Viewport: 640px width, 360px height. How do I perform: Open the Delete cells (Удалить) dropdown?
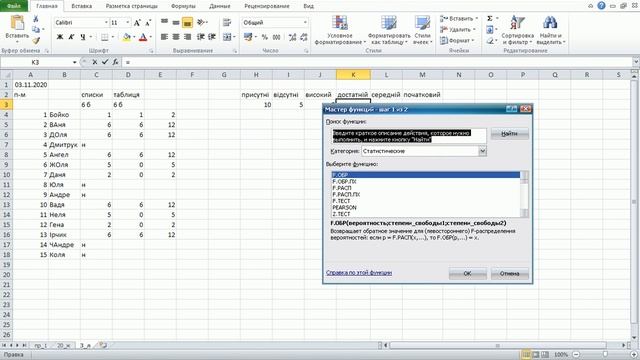click(458, 30)
